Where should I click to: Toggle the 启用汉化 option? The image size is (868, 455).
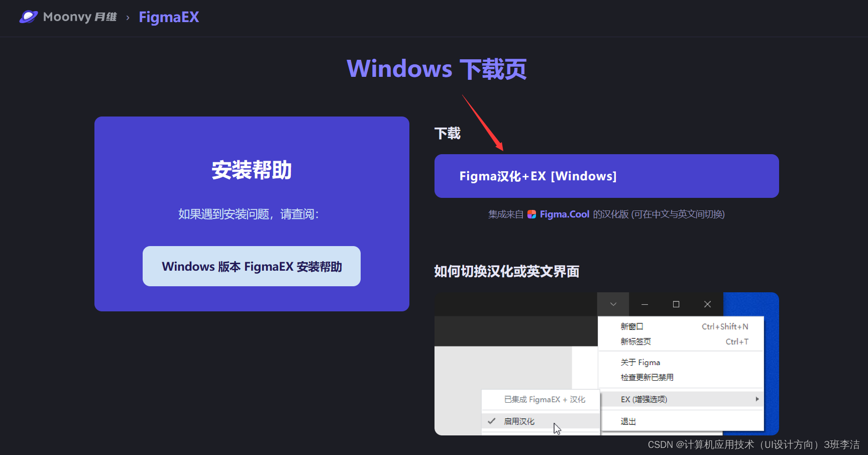coord(519,421)
